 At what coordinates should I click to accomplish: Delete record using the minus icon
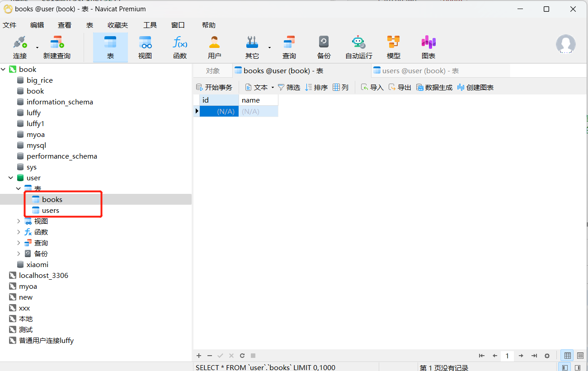coord(209,356)
